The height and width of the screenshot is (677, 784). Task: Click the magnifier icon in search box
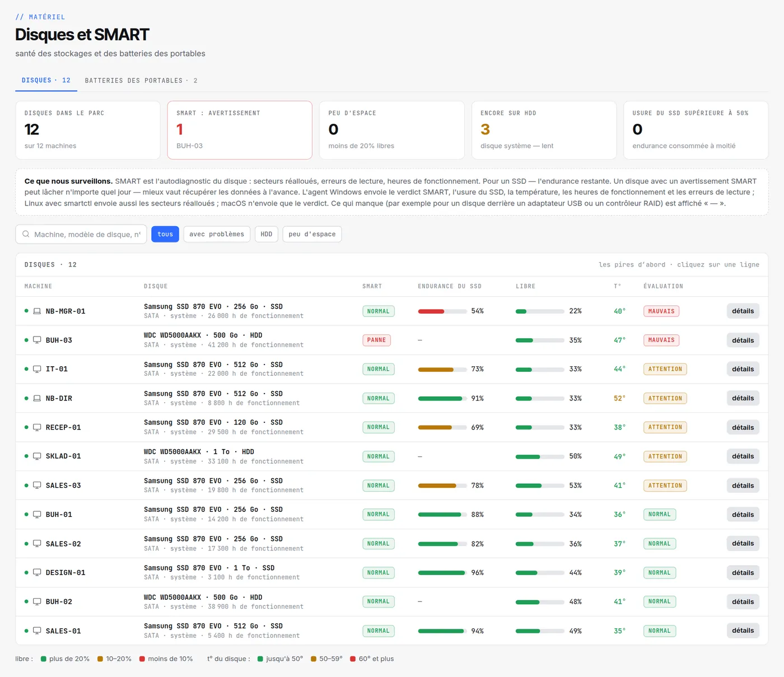click(26, 234)
